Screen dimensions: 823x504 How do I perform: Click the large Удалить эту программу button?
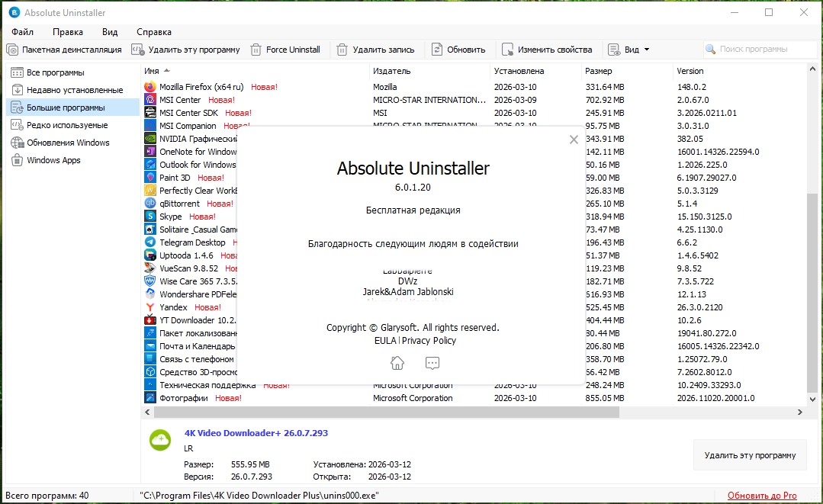(x=750, y=455)
